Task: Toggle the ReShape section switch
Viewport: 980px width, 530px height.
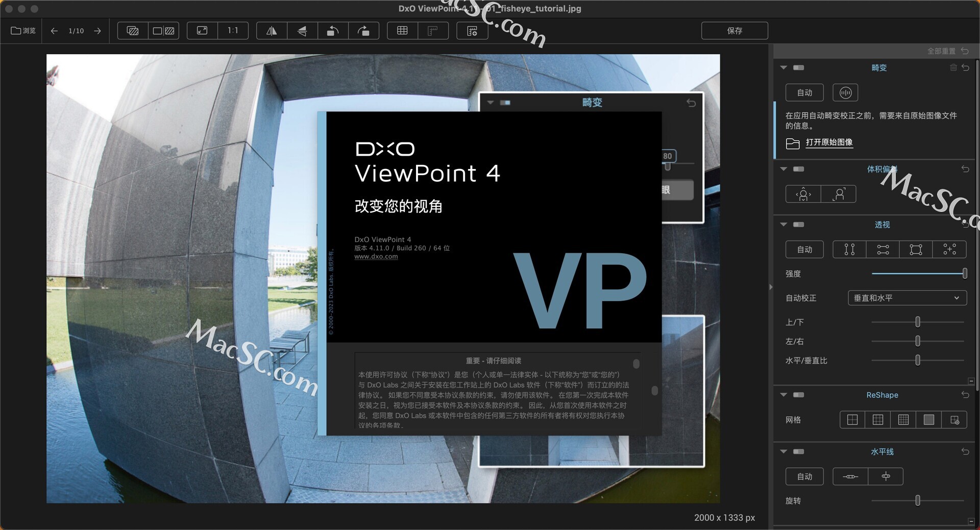Action: [x=799, y=394]
